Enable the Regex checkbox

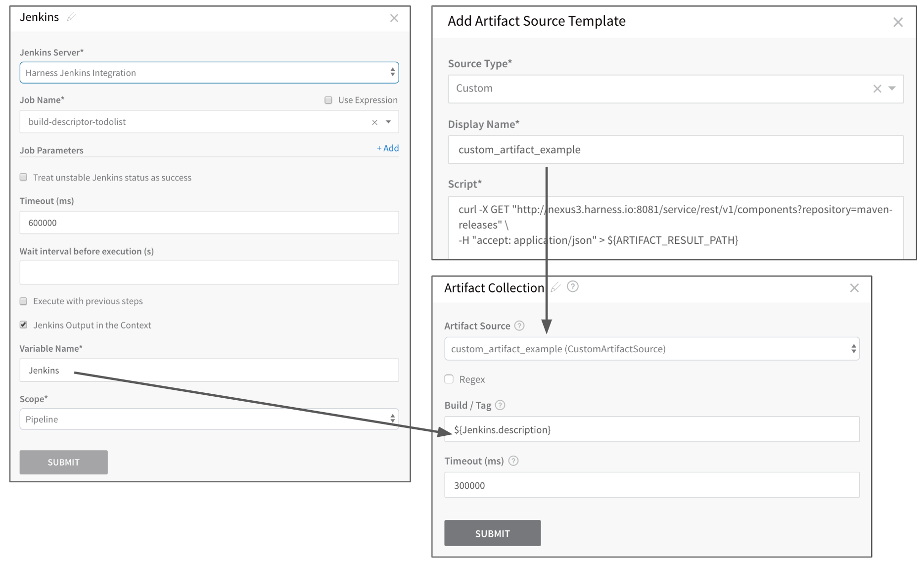[x=449, y=379]
